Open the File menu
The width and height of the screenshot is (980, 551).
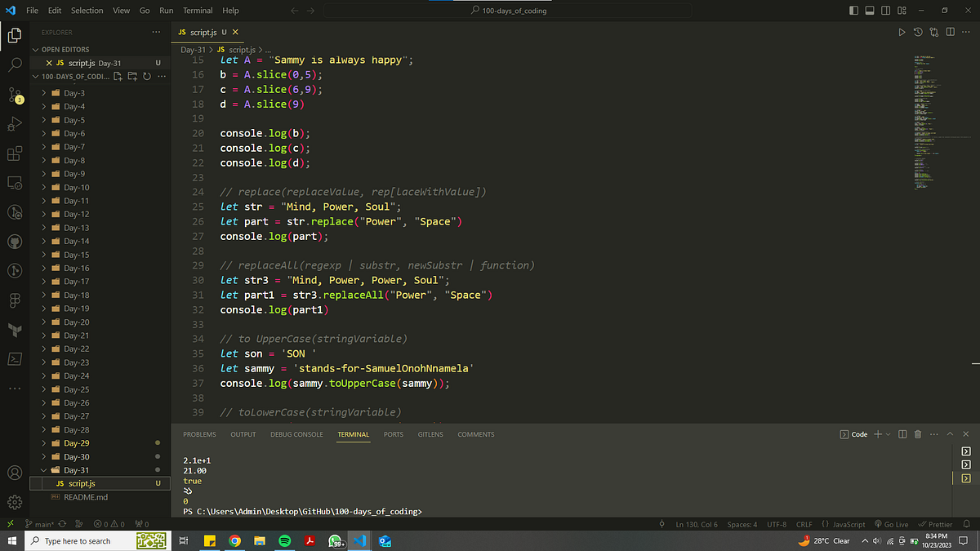coord(32,11)
